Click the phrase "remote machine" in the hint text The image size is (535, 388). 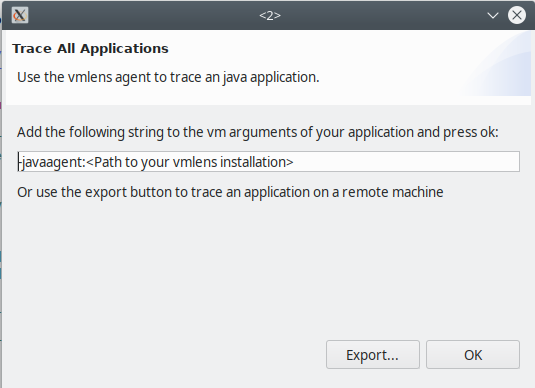click(393, 192)
